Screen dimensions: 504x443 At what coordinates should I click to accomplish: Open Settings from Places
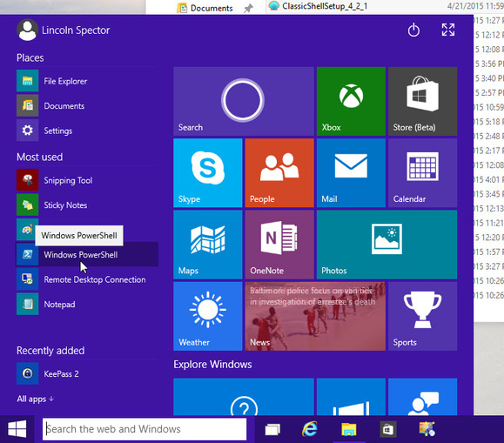[x=87, y=131]
